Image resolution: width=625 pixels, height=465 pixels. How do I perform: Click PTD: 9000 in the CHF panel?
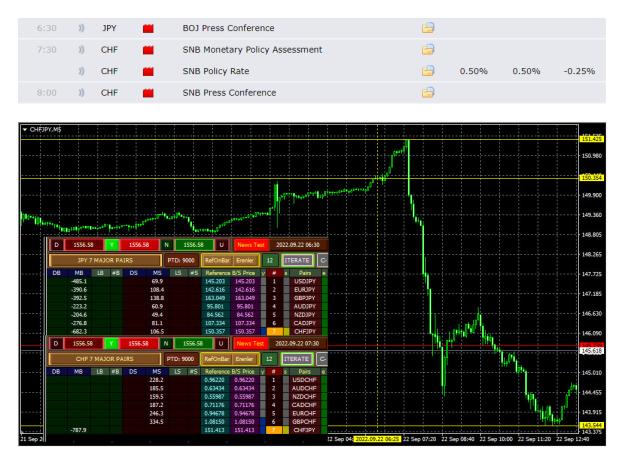pyautogui.click(x=180, y=359)
